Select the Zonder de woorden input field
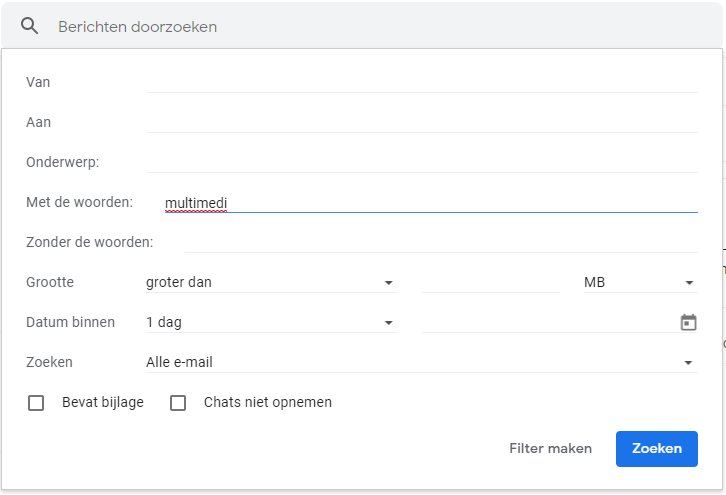Screen dimensions: 726x495 [x=441, y=242]
